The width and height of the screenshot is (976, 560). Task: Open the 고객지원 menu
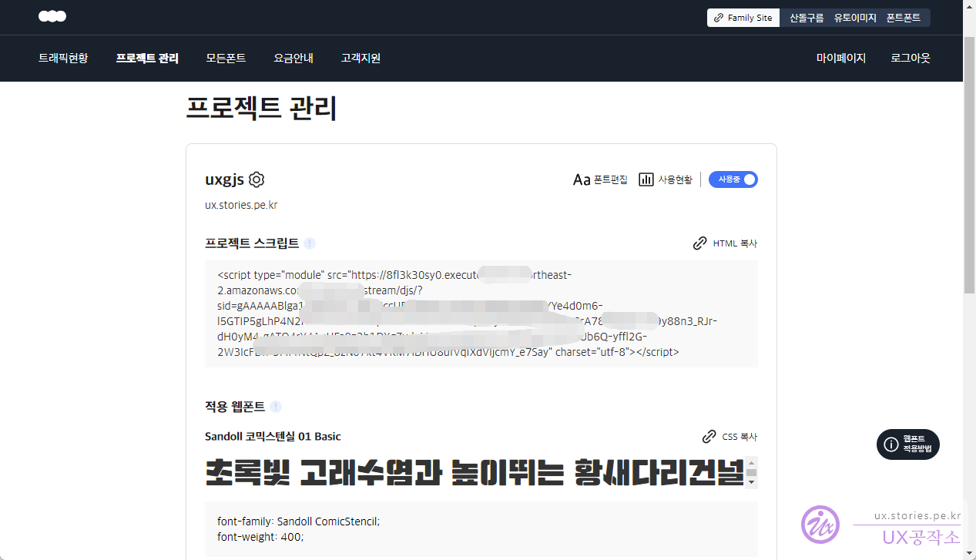point(361,58)
